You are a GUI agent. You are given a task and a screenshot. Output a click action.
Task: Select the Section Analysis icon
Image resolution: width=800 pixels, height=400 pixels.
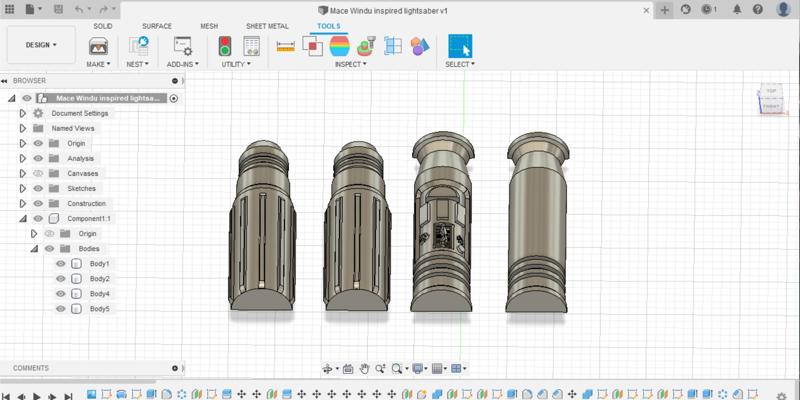393,46
